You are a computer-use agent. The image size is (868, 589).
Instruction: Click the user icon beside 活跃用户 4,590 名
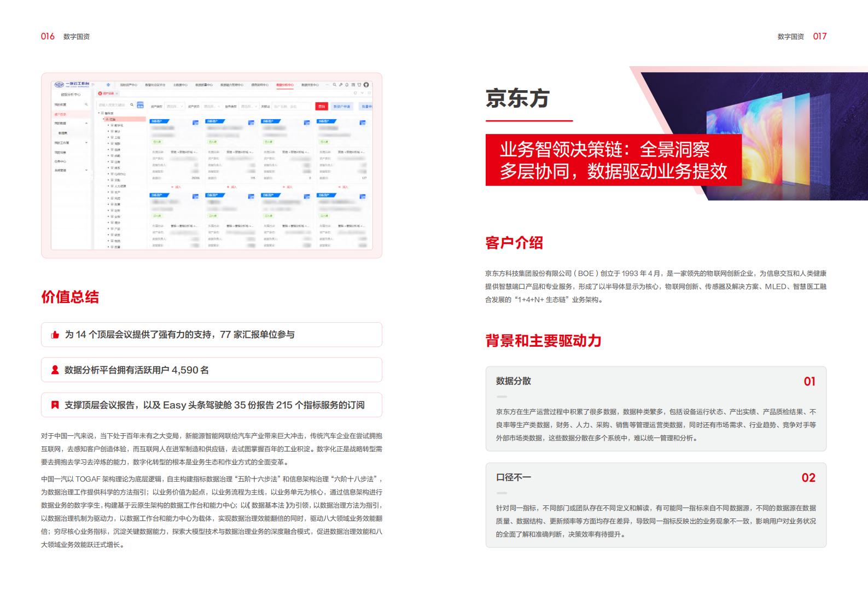pyautogui.click(x=55, y=370)
